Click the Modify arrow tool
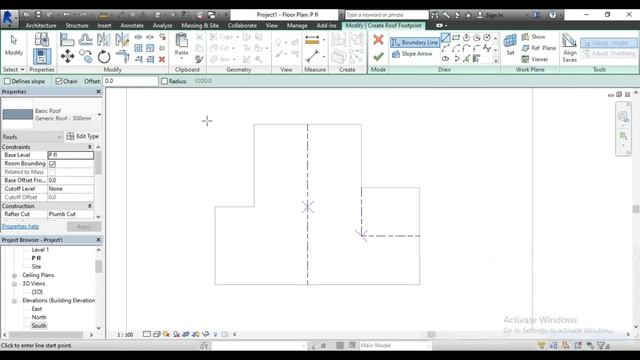Viewport: 640px width, 360px height. 14,45
